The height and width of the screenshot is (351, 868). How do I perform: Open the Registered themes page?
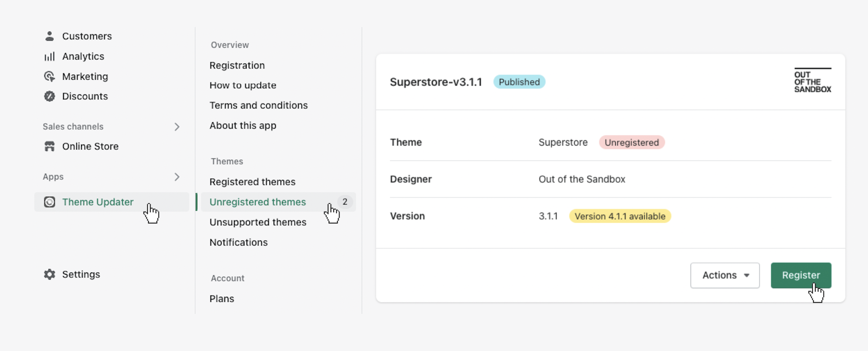(x=252, y=182)
